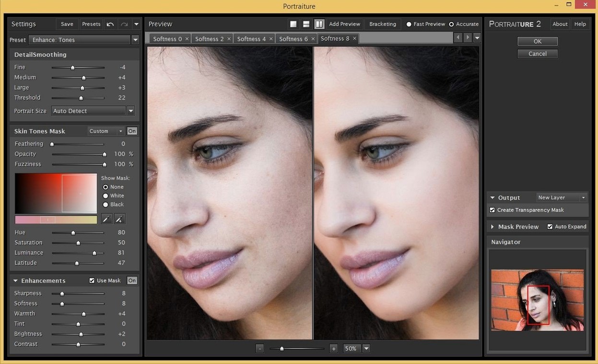This screenshot has width=598, height=364.
Task: Zoom out with the minus button
Action: pos(260,349)
